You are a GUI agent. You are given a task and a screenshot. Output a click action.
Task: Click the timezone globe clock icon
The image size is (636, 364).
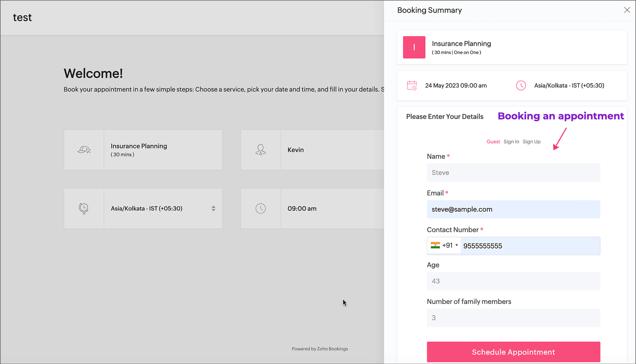pos(84,209)
